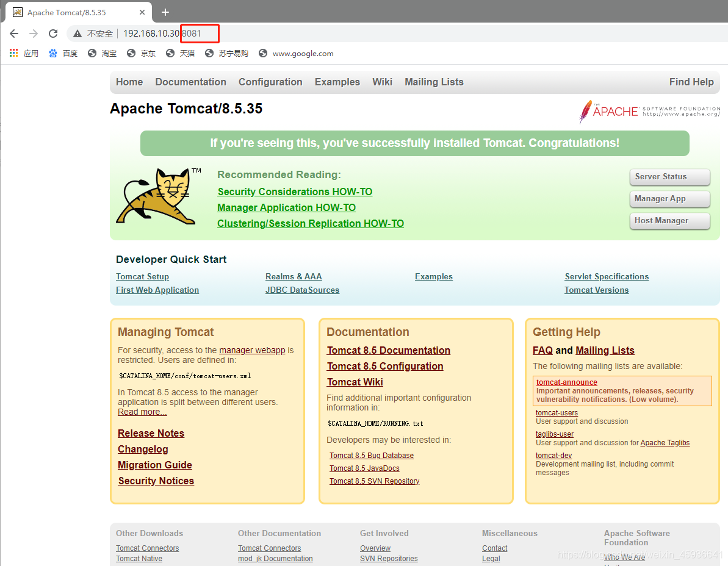
Task: Open the Security Notices link
Action: (156, 481)
